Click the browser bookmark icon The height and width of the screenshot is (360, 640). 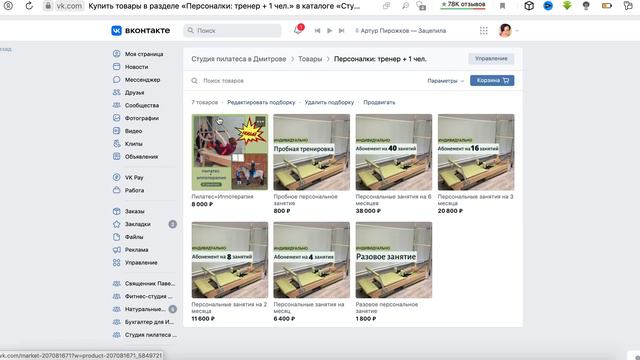(x=502, y=6)
